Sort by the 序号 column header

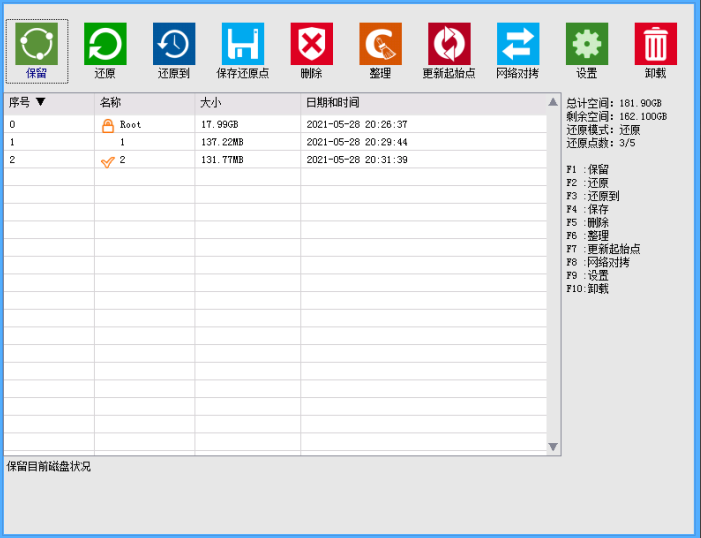coord(49,103)
